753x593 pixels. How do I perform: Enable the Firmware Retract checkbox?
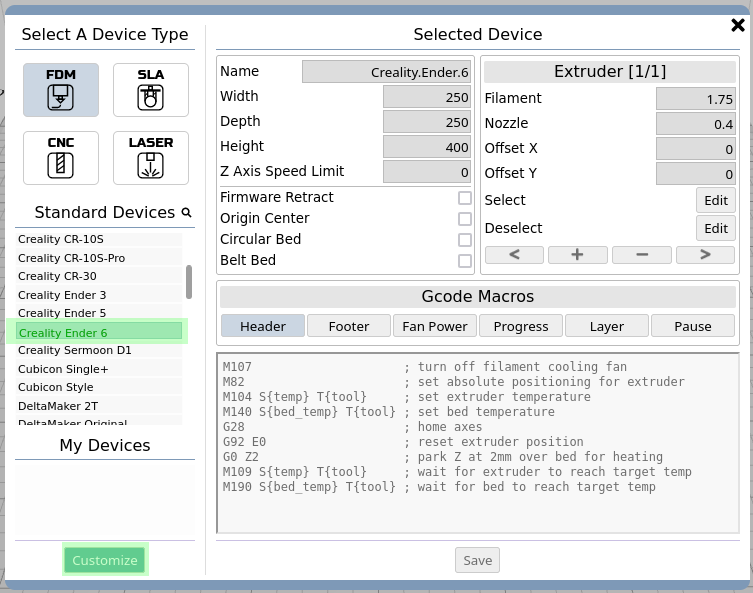[464, 198]
